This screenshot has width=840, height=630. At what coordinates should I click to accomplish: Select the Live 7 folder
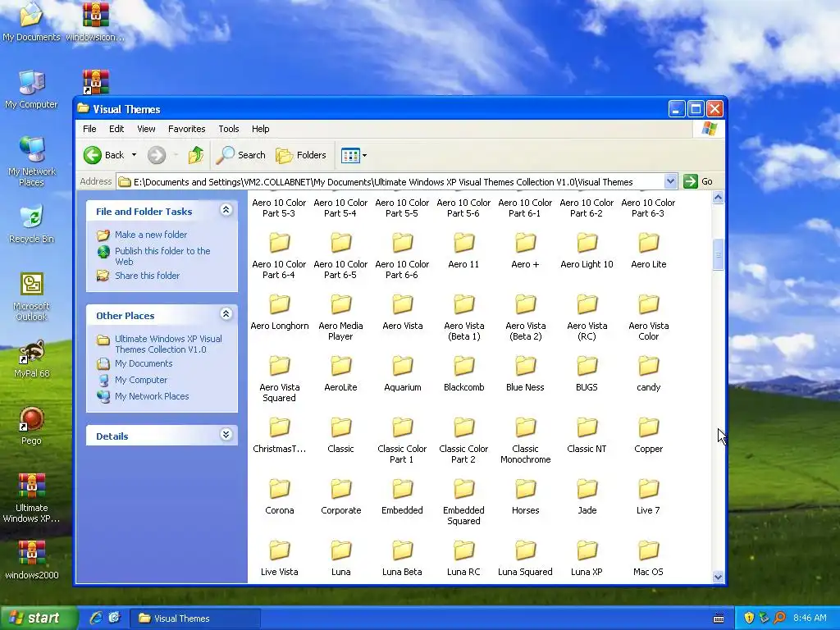[648, 497]
